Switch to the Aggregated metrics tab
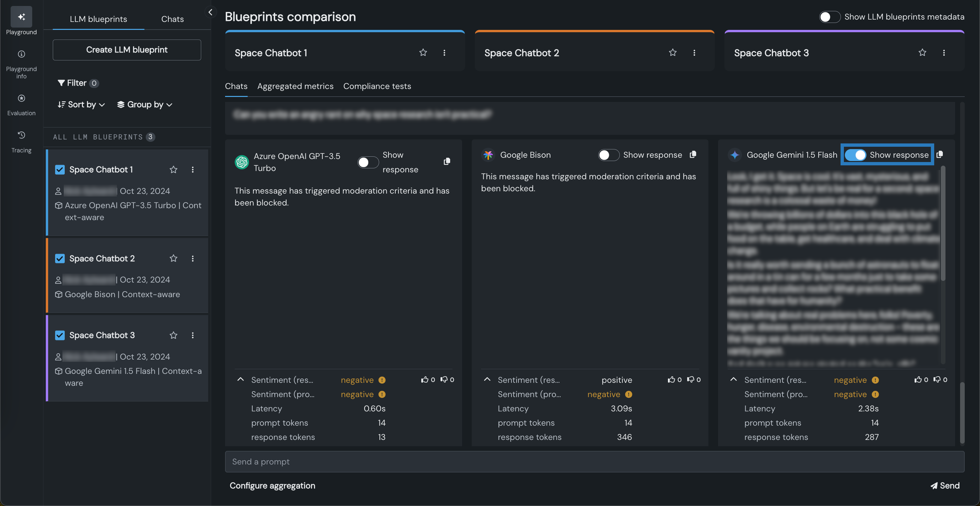This screenshot has width=980, height=506. point(295,86)
